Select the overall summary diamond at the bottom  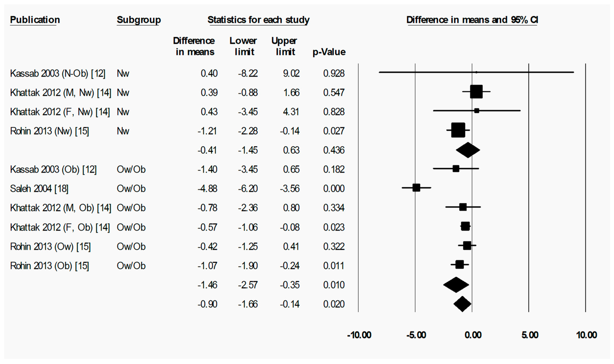462,304
